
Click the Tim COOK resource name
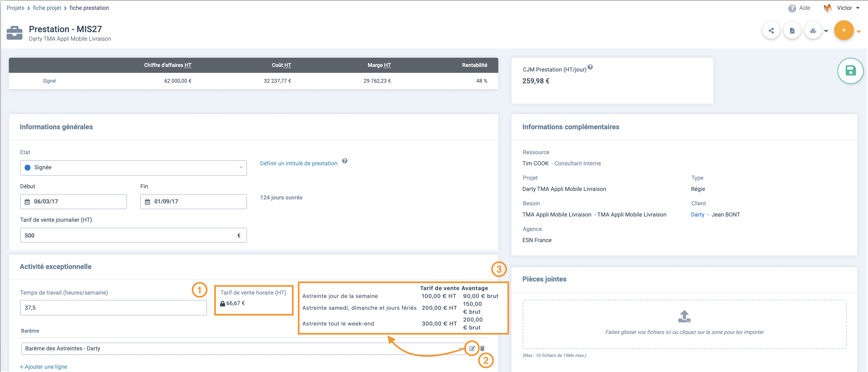(535, 163)
